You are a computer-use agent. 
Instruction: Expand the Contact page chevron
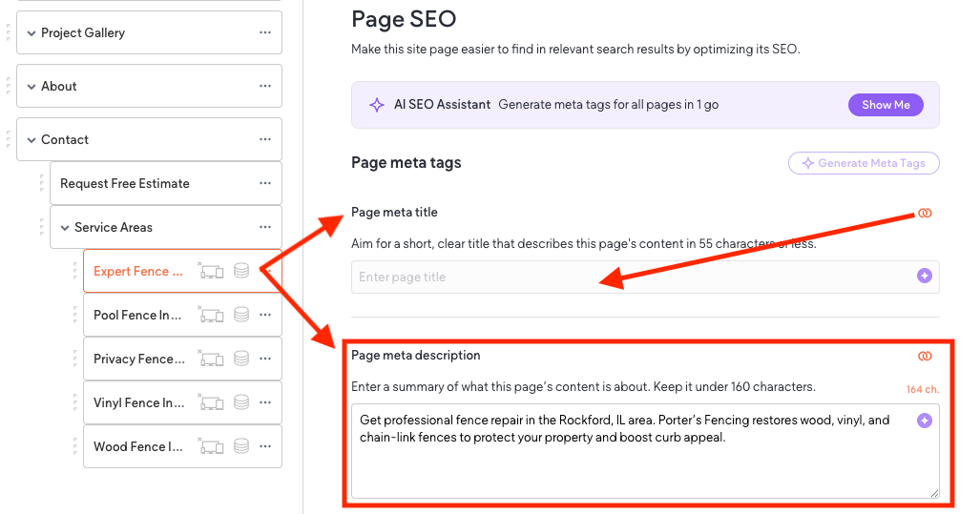click(31, 140)
